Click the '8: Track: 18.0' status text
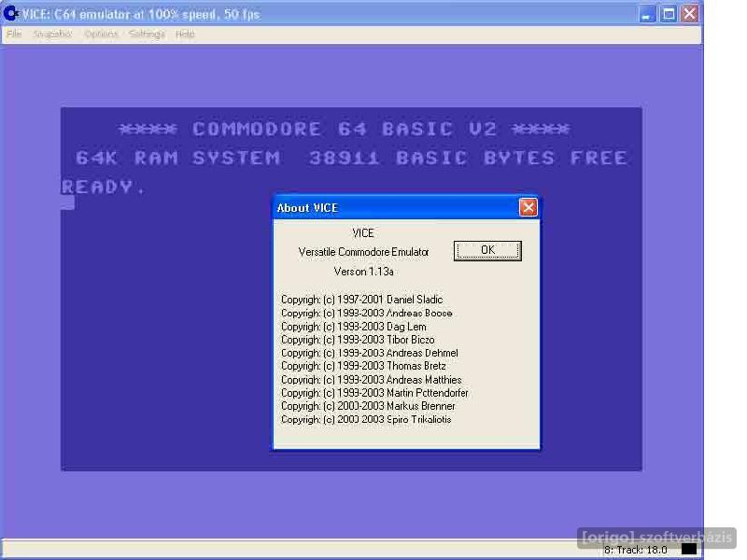The width and height of the screenshot is (747, 560). tap(636, 550)
